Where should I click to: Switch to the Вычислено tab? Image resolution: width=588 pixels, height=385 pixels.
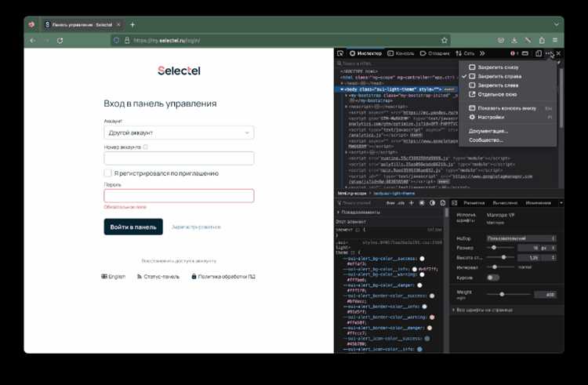click(x=505, y=203)
